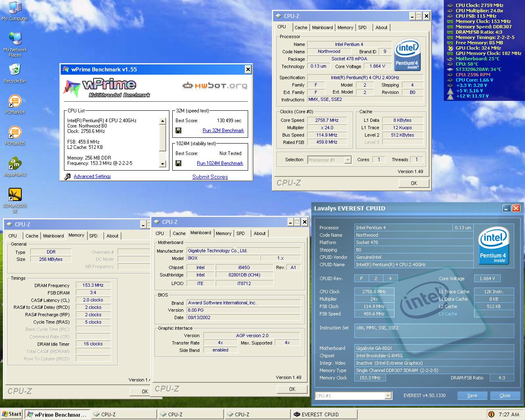The width and height of the screenshot is (525, 420).
Task: Click Run 1024M Benchmark link
Action: click(x=220, y=163)
